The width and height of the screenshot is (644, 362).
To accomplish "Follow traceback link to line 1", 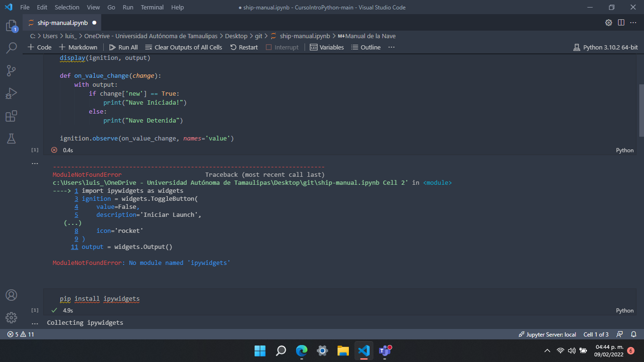I will click(76, 190).
